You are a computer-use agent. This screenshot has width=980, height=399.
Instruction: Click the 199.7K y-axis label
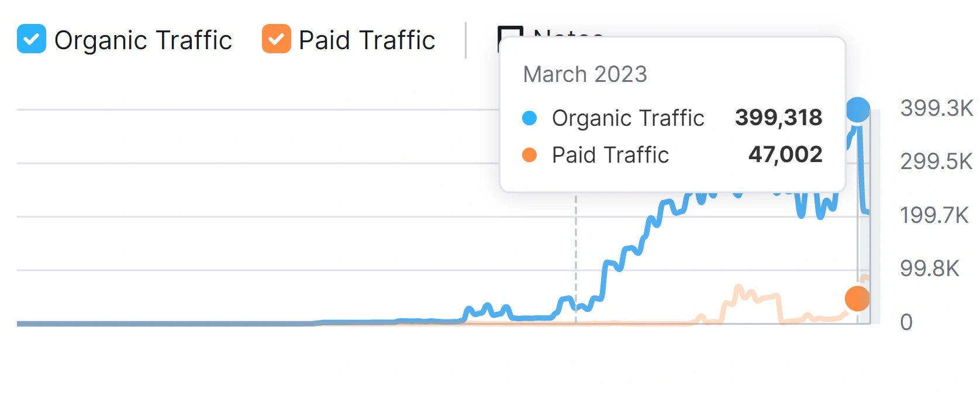pyautogui.click(x=934, y=215)
